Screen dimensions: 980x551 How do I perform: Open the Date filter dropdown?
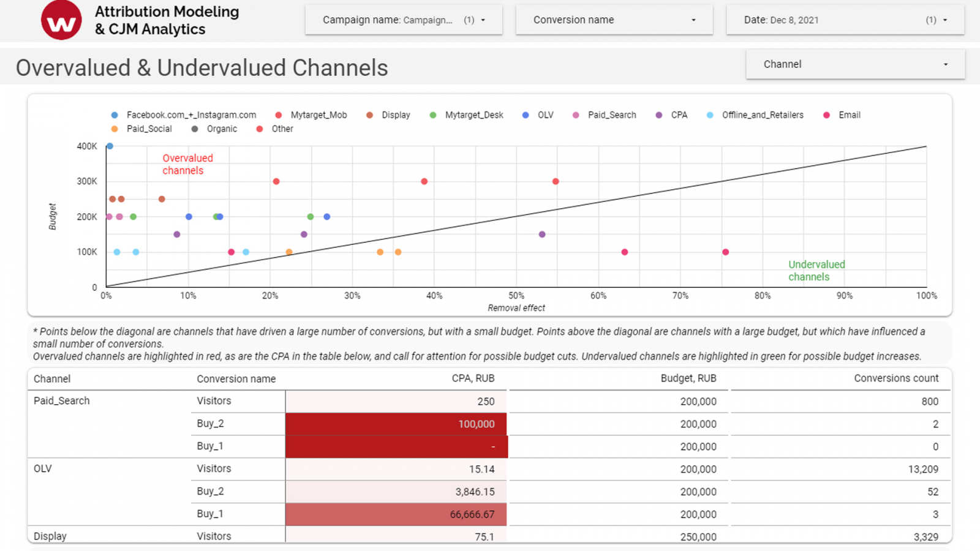tap(845, 20)
